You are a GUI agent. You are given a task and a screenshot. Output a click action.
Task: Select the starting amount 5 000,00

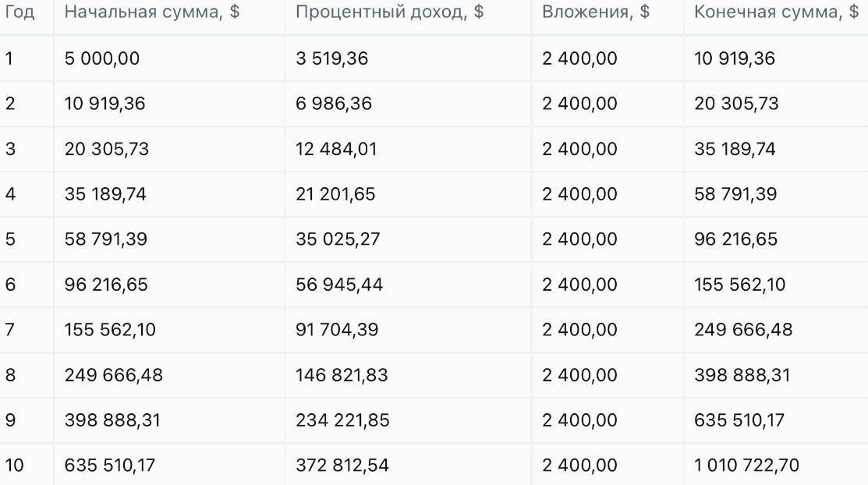[102, 58]
